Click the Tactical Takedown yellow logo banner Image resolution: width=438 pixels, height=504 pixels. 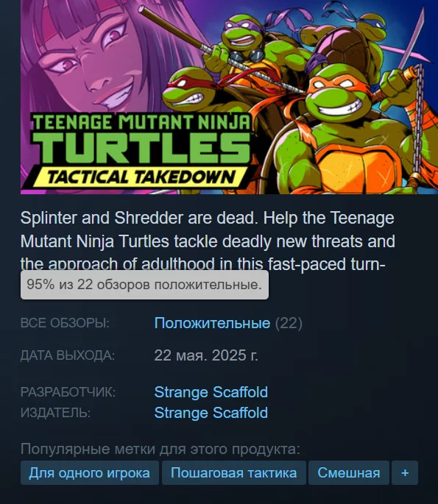coord(140,177)
